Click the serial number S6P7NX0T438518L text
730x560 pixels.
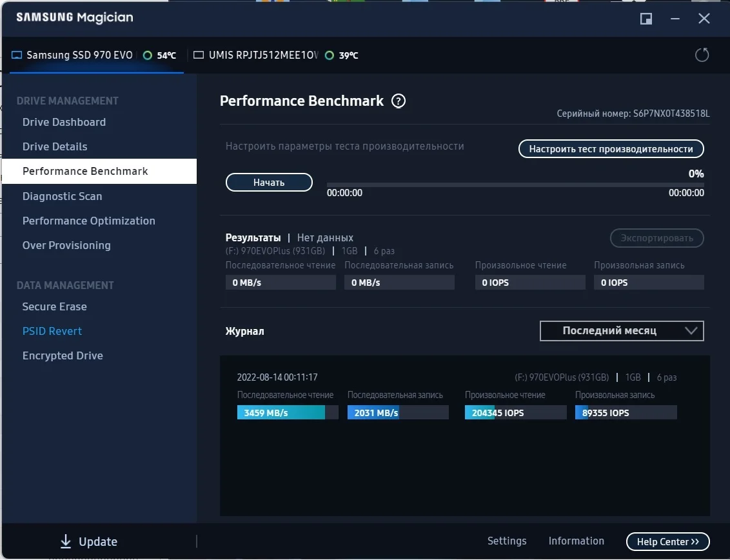[671, 114]
